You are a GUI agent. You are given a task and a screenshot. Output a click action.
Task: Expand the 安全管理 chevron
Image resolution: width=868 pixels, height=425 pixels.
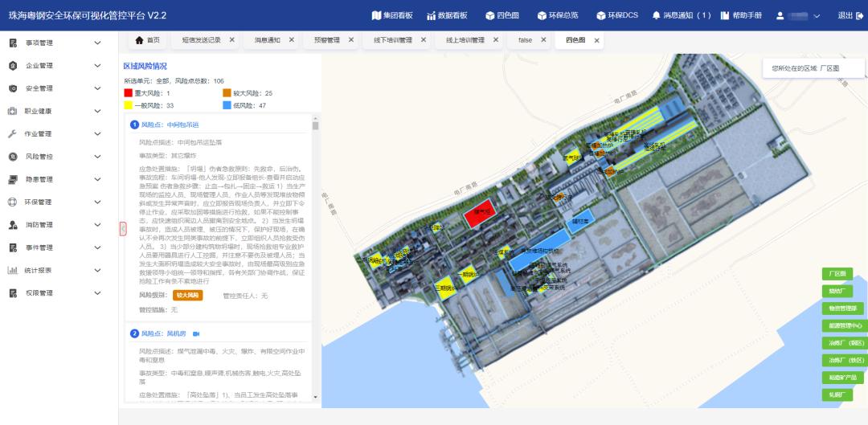pyautogui.click(x=97, y=88)
